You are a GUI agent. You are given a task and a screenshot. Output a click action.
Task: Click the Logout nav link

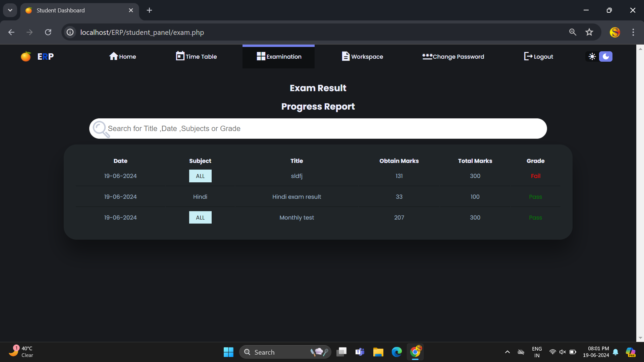tap(538, 57)
